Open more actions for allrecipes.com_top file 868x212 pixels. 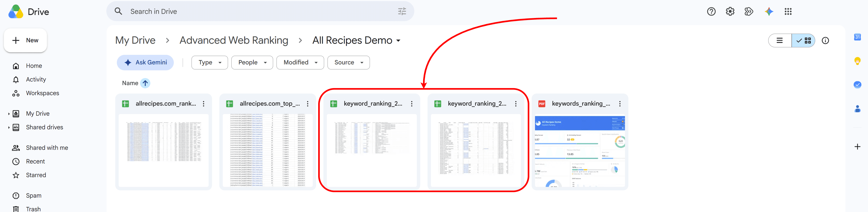click(x=308, y=104)
